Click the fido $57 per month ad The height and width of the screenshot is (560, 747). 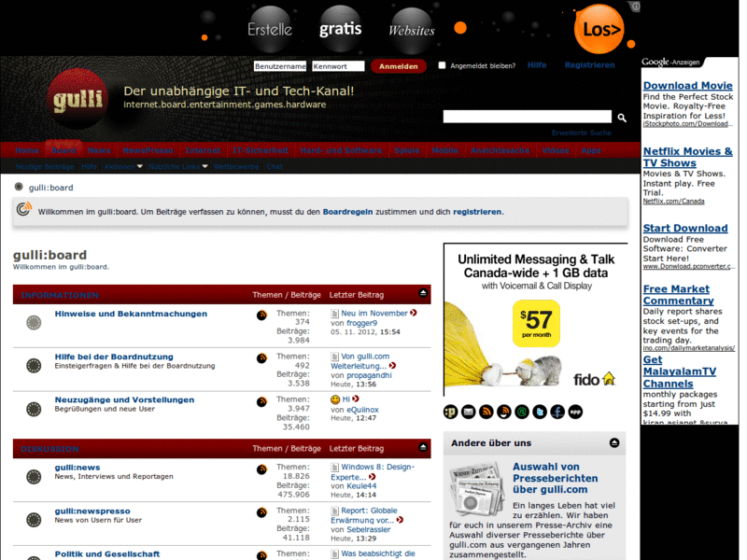tap(536, 319)
